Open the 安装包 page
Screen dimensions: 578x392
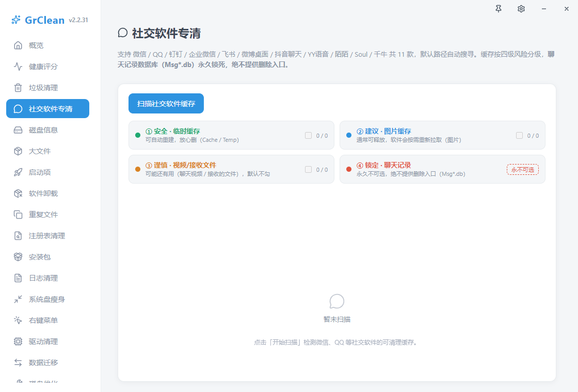(x=47, y=257)
